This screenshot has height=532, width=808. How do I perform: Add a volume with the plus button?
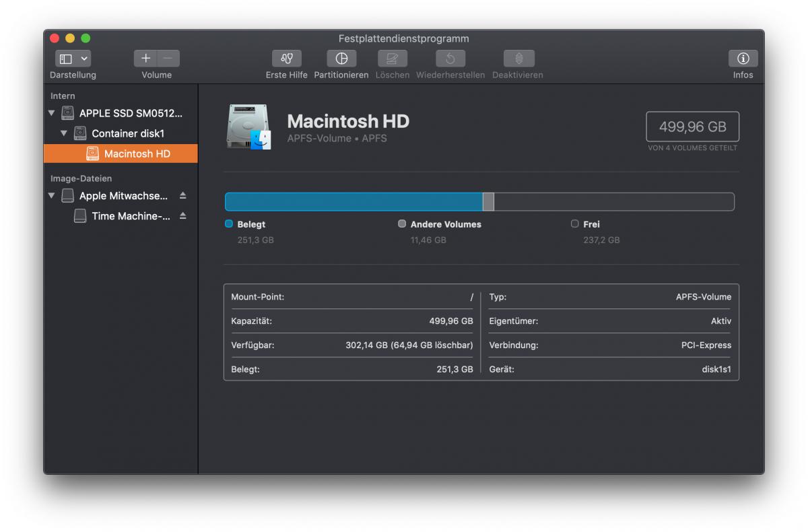(x=145, y=59)
